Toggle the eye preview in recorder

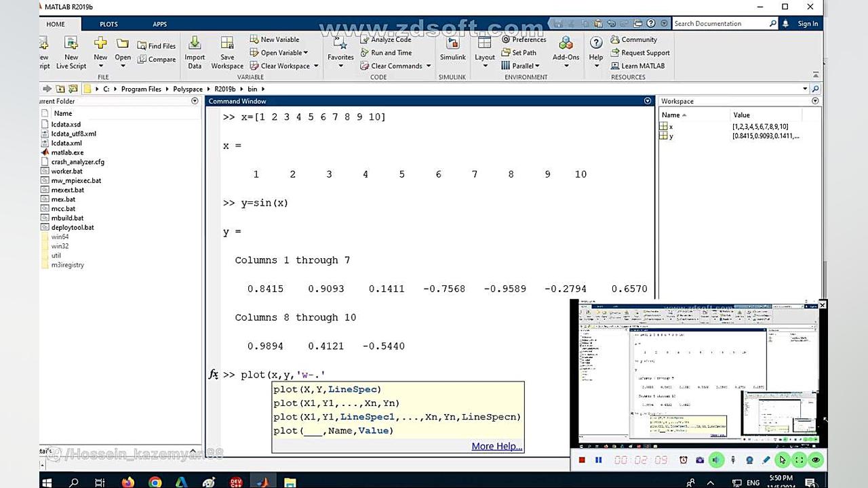[x=816, y=460]
